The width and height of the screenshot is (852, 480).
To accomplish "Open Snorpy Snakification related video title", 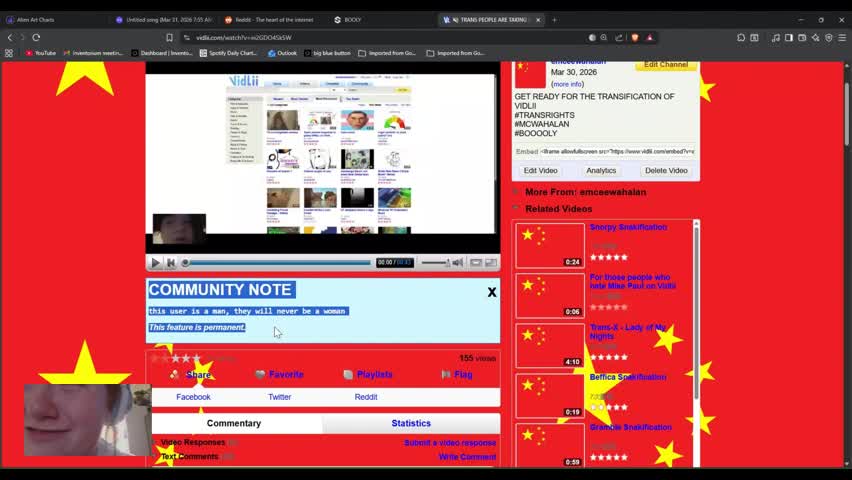I will pyautogui.click(x=628, y=227).
